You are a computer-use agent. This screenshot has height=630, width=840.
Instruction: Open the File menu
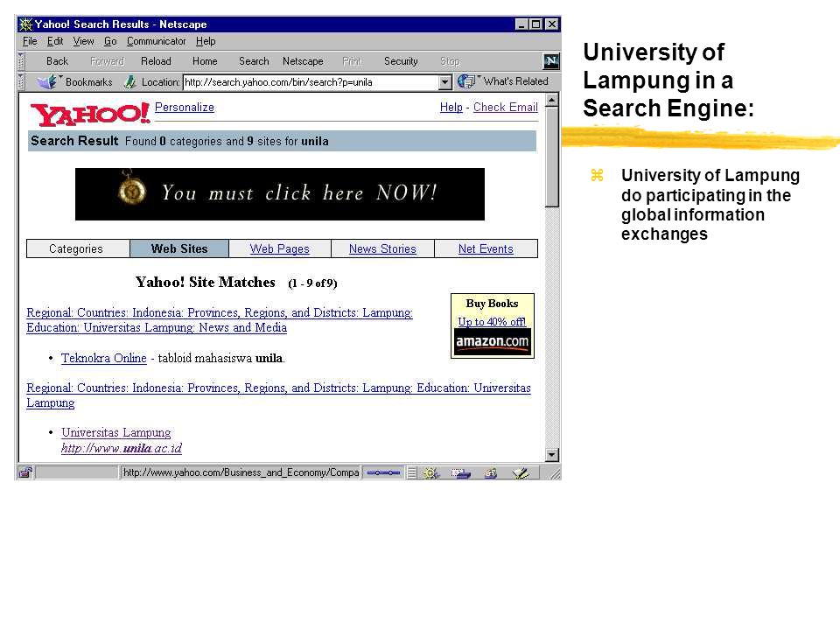point(30,41)
